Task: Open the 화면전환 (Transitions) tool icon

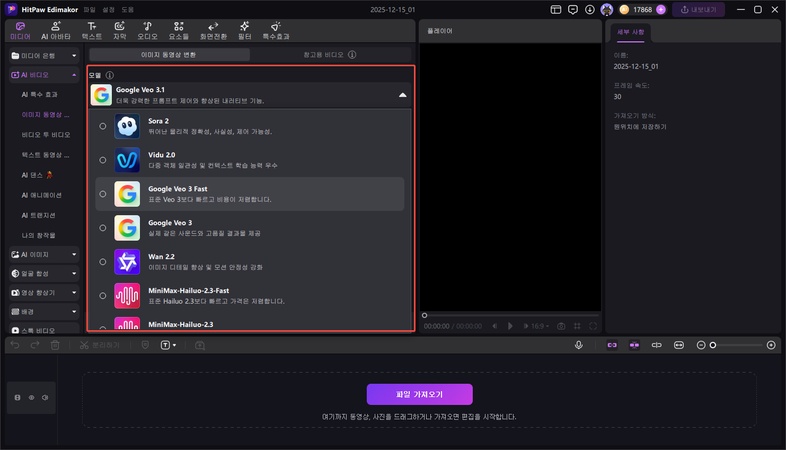Action: click(213, 31)
